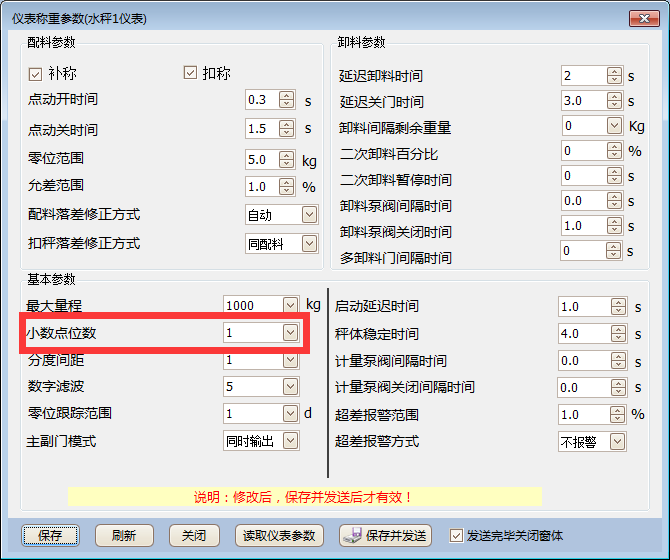Click 二次卸料百分比 spinner arrows
670x560 pixels.
[x=614, y=151]
